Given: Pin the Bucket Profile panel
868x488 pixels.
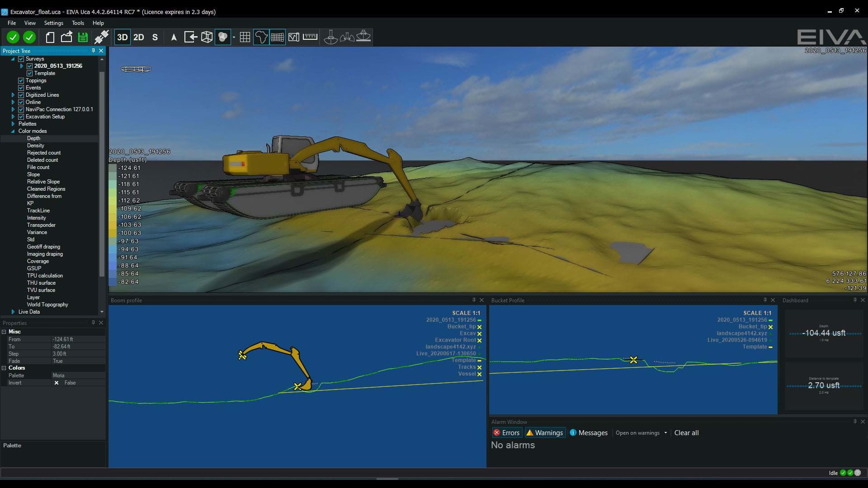Looking at the screenshot, I should point(765,300).
